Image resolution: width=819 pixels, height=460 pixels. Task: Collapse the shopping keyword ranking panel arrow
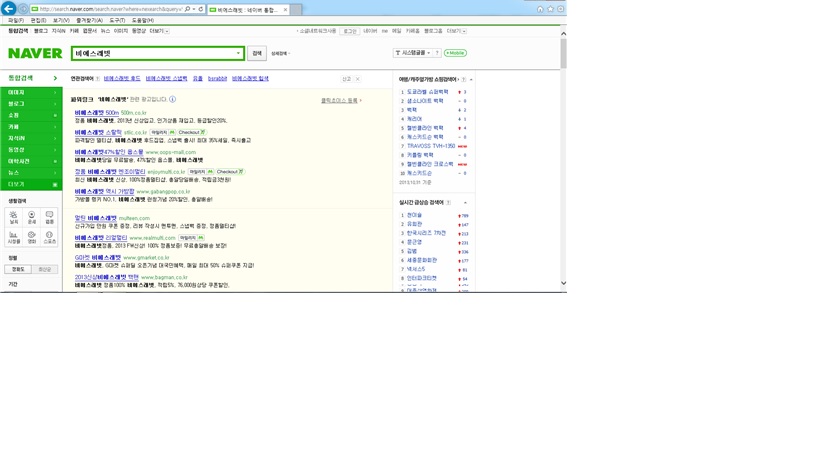[x=471, y=79]
